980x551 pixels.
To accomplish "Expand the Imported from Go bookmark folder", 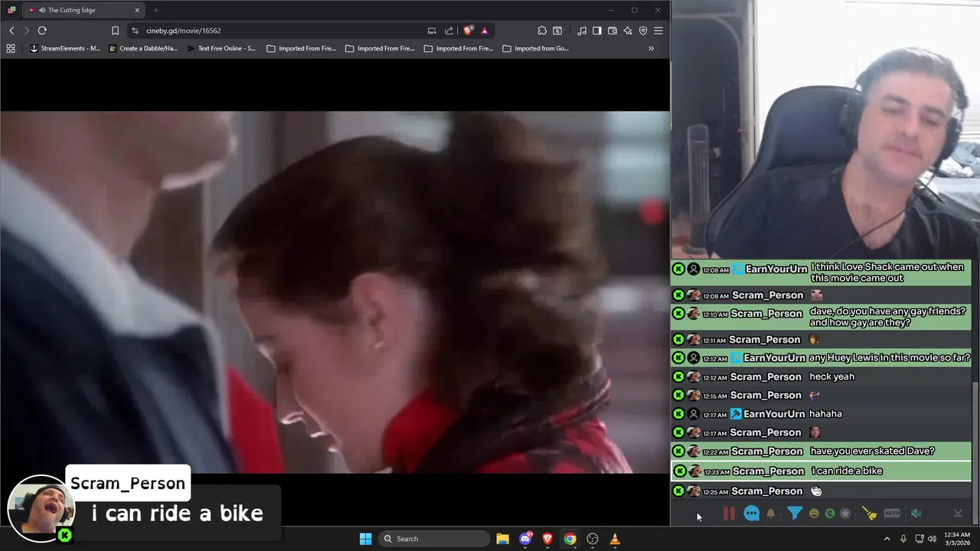I will pyautogui.click(x=536, y=48).
